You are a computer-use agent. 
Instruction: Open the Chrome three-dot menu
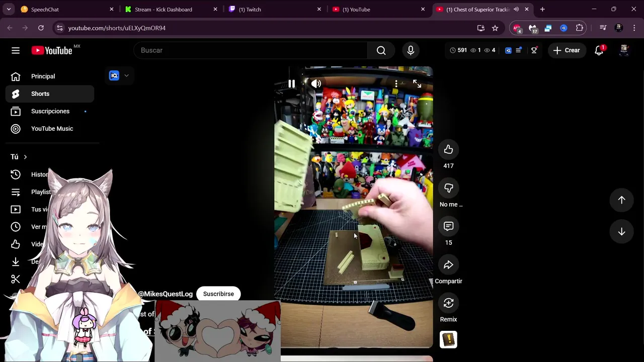(634, 28)
